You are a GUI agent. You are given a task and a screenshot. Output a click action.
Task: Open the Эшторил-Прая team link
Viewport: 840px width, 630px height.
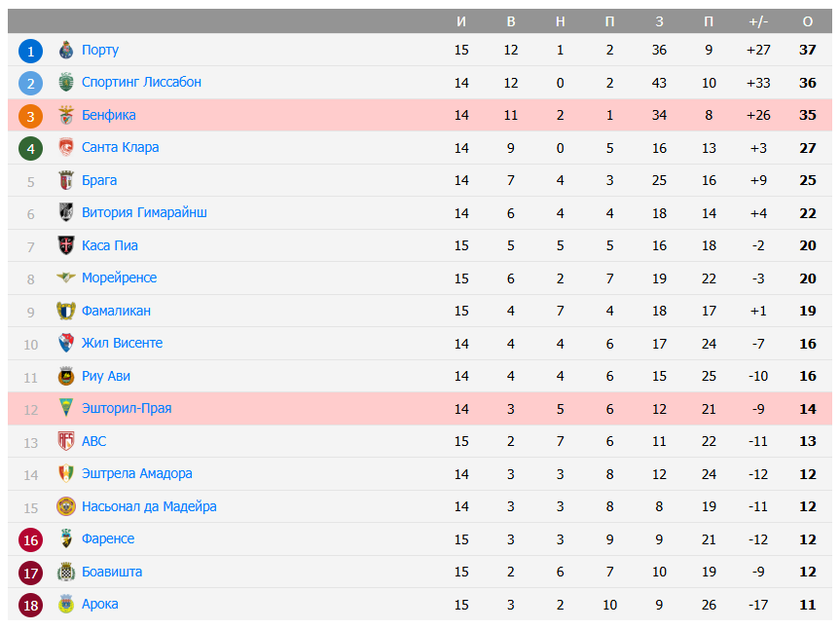coord(128,408)
